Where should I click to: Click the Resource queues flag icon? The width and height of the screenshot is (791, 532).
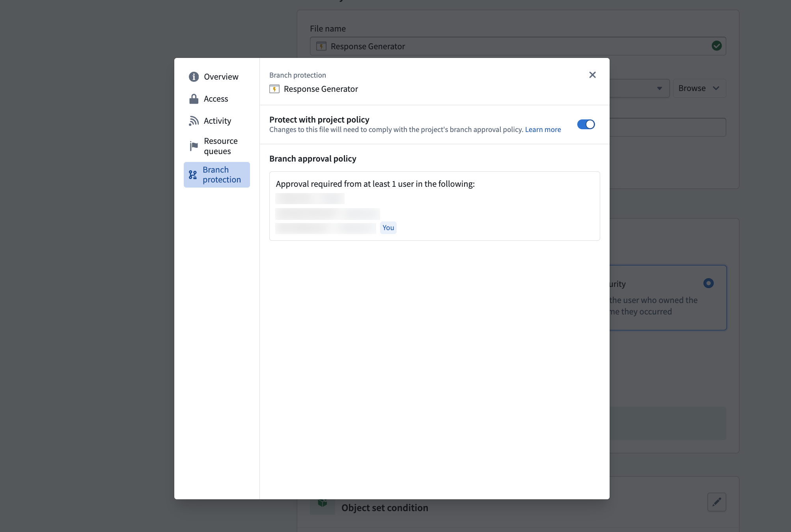click(x=194, y=146)
